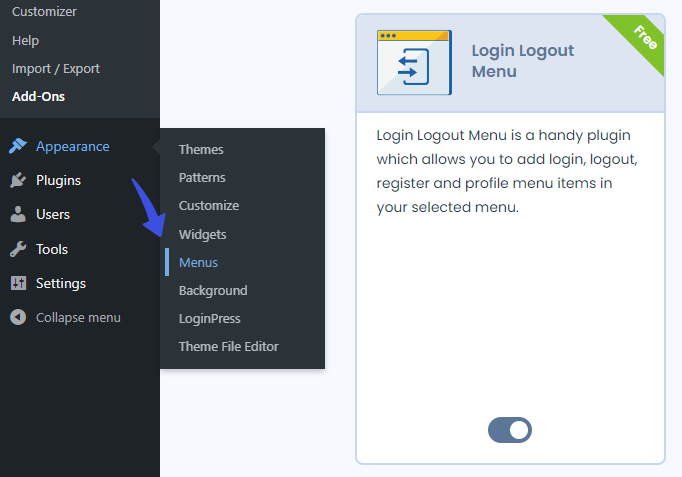Open the Appearance menu
Screen dimensions: 682x477
point(73,147)
